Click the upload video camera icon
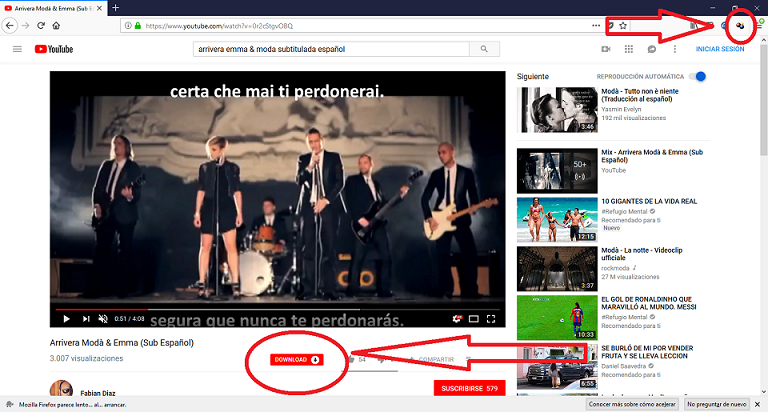This screenshot has height=412, width=768. point(606,49)
